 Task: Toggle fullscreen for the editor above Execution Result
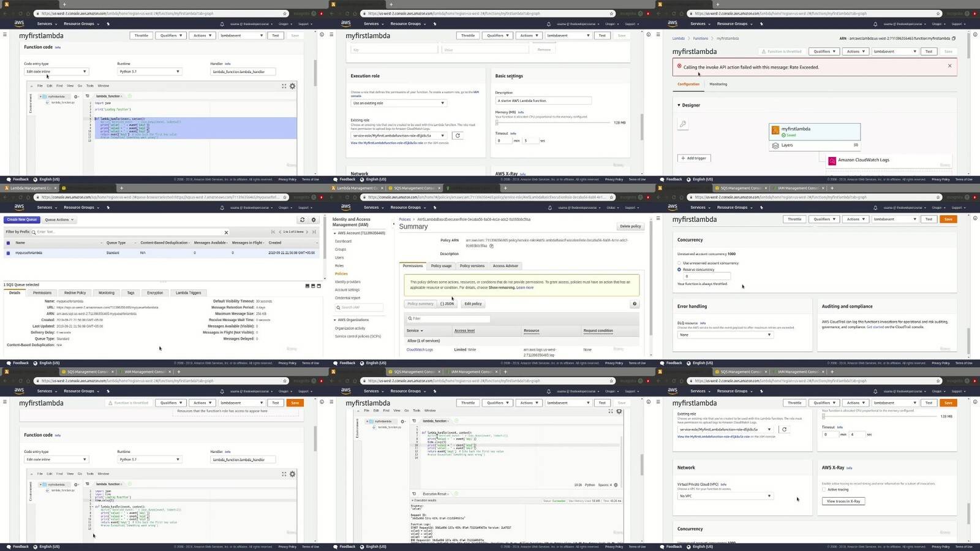pyautogui.click(x=611, y=411)
